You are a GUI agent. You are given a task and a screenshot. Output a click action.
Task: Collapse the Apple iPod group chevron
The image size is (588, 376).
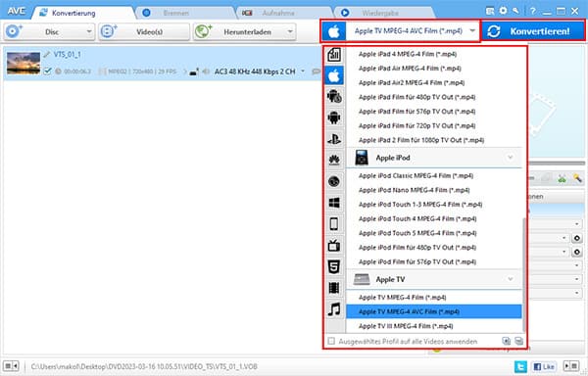(510, 158)
